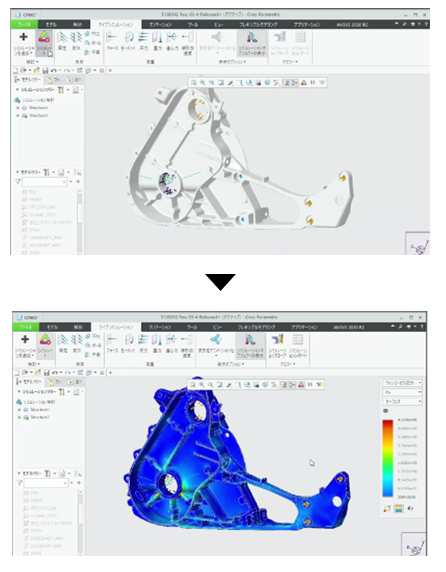The width and height of the screenshot is (446, 572).
Task: Click Simulate triangle icon in stress-plot window
Action: click(45, 340)
